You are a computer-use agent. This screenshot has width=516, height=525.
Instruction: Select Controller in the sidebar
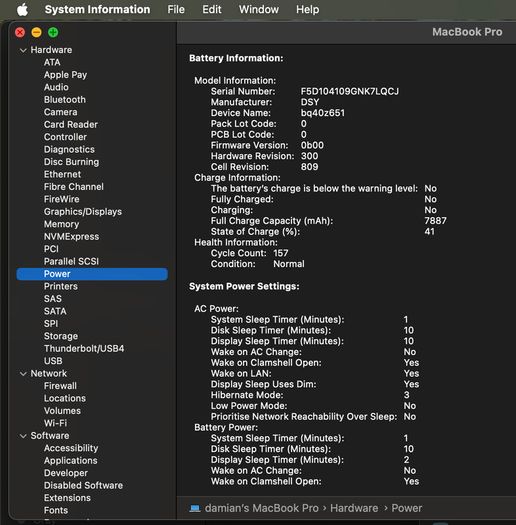click(x=65, y=137)
